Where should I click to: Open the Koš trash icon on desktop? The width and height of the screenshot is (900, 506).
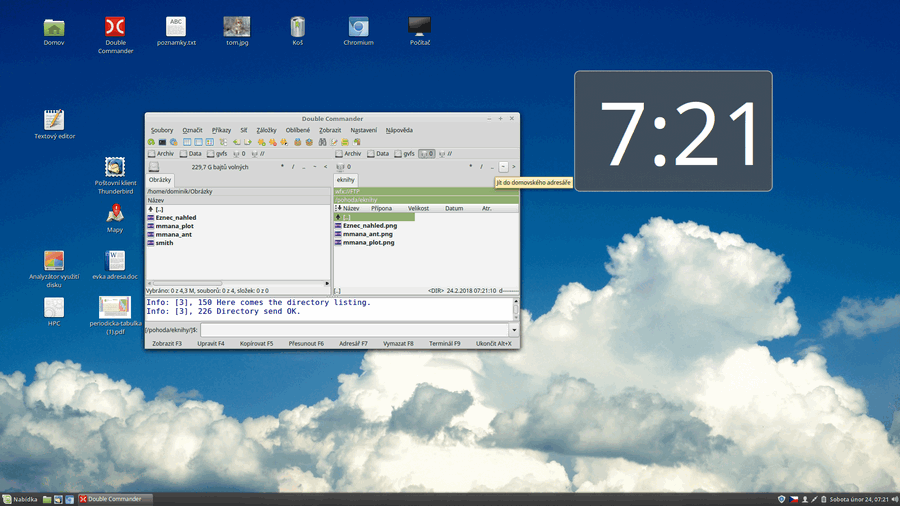(297, 27)
